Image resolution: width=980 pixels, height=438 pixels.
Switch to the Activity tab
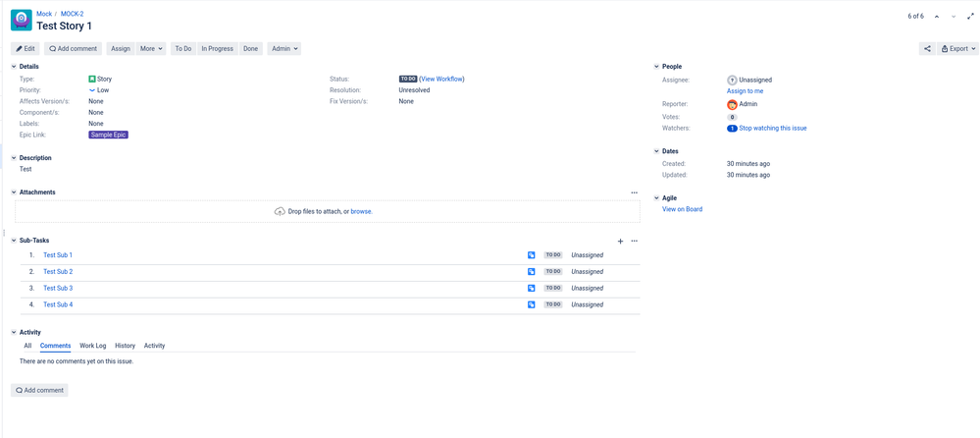(x=154, y=346)
